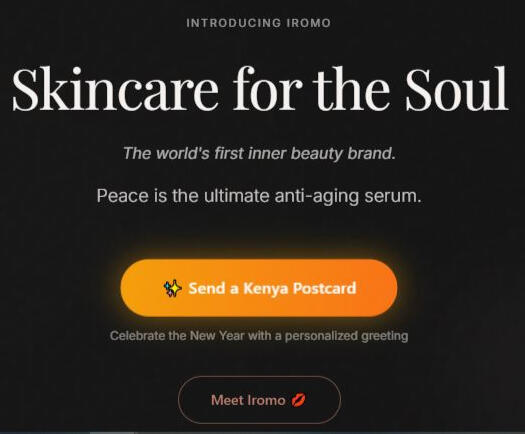Click the word 'Skincare' in the headline
Screen dimensions: 525x434
[115, 89]
